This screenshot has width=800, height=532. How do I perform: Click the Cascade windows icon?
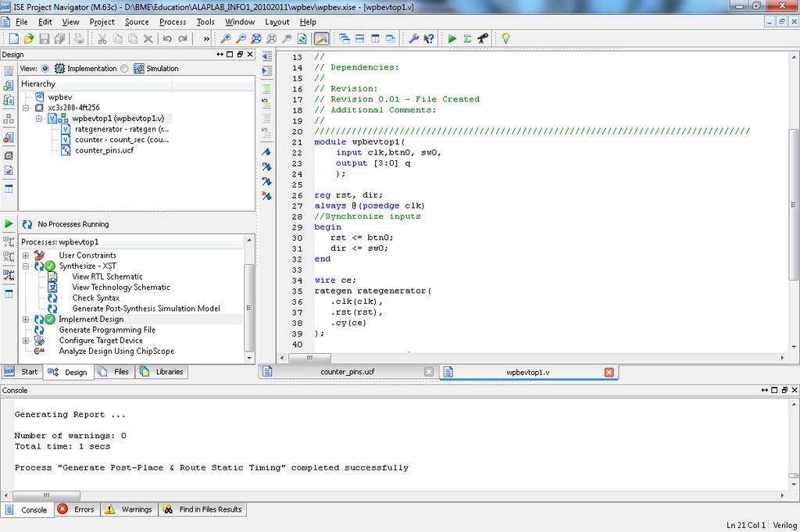coord(345,39)
